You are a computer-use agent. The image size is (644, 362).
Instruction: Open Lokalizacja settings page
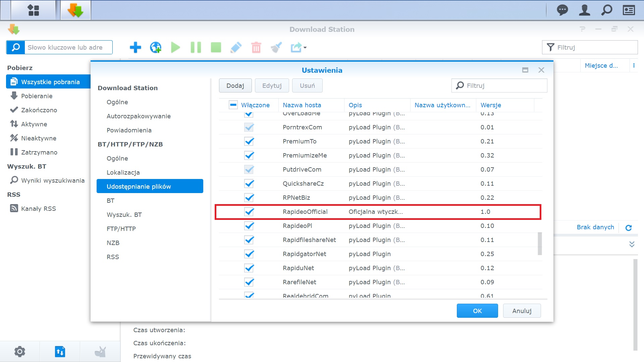coord(123,172)
